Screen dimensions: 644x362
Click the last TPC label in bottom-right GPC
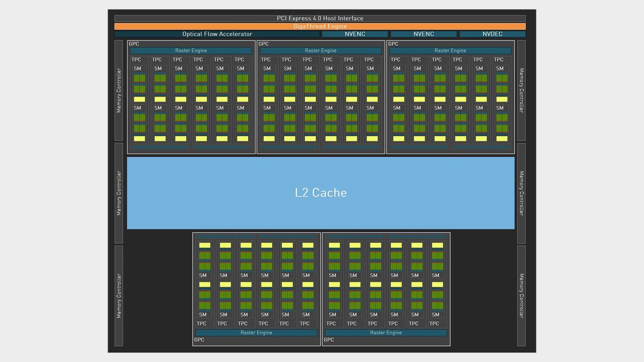pyautogui.click(x=434, y=323)
